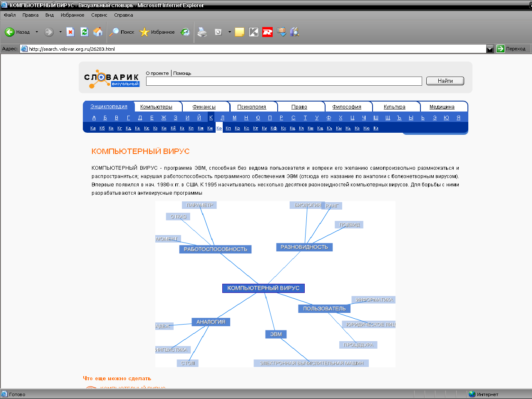This screenshot has width=532, height=399.
Task: Select the central КОМПЬЮТЕРНЫЙ ВИРУС node
Action: 264,288
